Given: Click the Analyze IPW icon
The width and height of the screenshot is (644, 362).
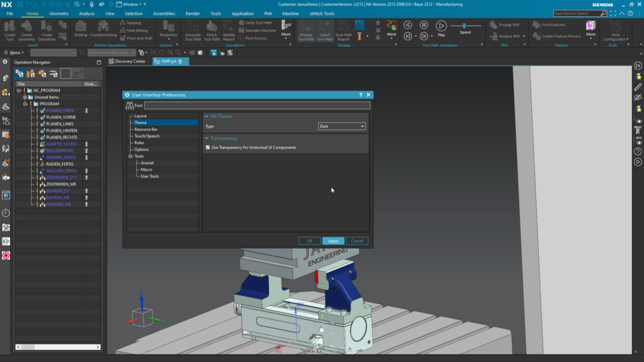Looking at the screenshot, I should pyautogui.click(x=506, y=36).
